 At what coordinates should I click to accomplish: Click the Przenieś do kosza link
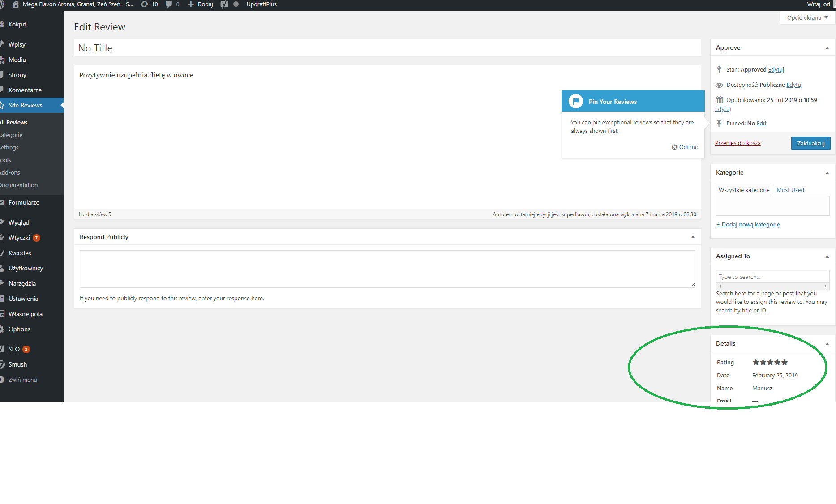(737, 143)
